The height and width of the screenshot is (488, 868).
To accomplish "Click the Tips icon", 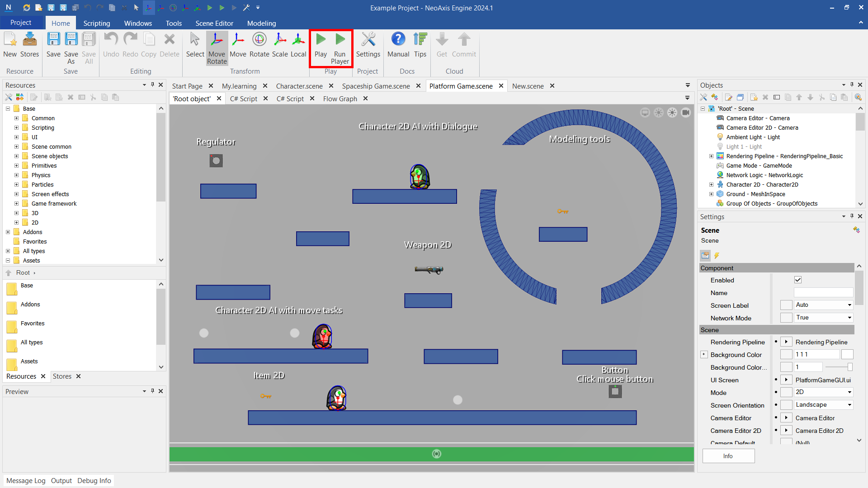I will coord(420,40).
